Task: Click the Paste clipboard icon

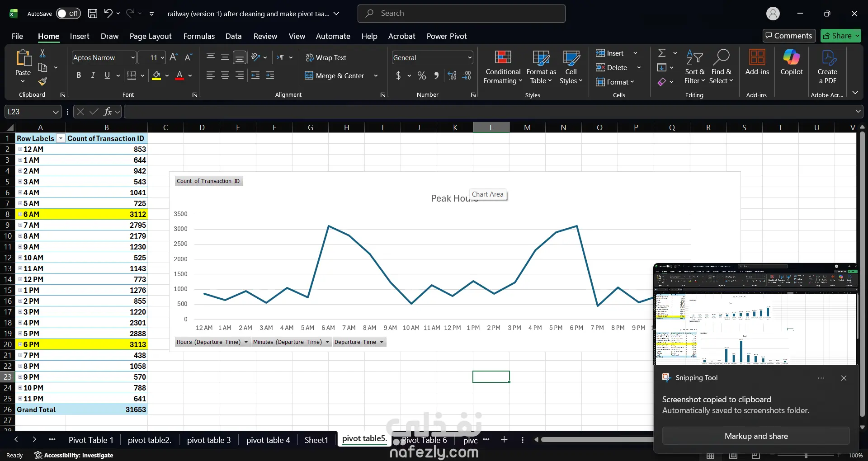Action: (x=23, y=58)
